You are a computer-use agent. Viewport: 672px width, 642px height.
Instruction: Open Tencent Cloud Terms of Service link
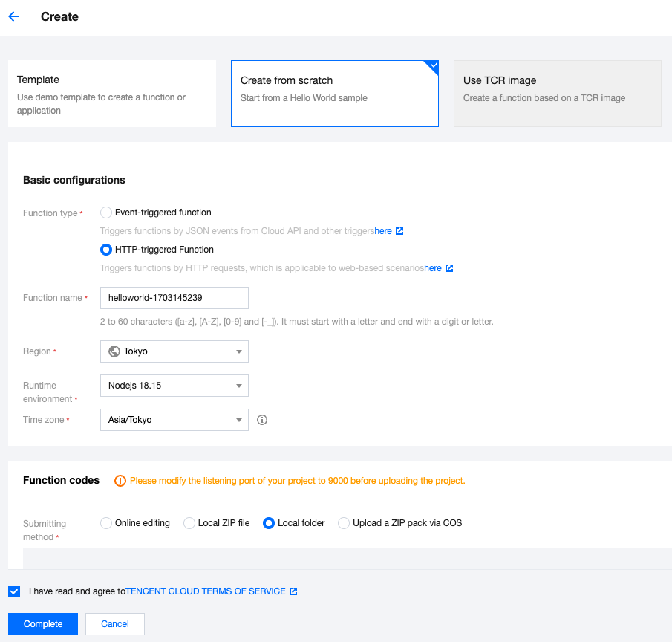point(206,591)
